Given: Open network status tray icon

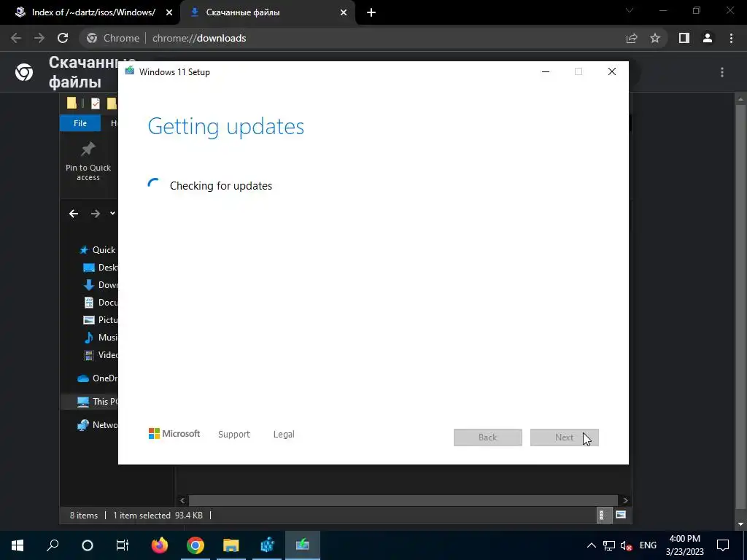Looking at the screenshot, I should 609,545.
